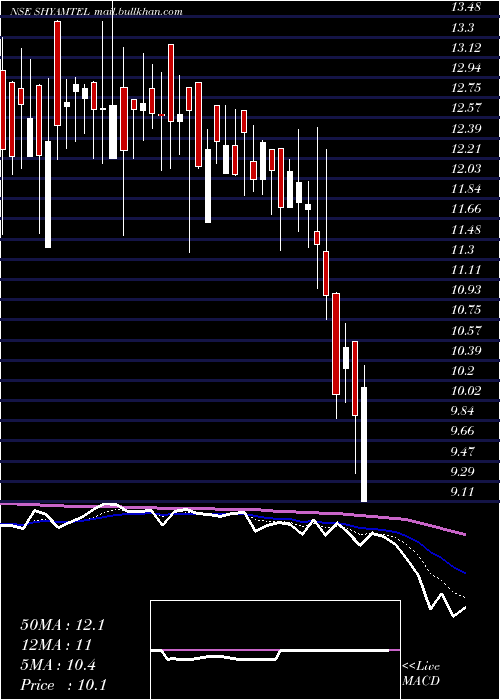Screen dimensions: 500x700
Task: Click inside the MACD inset chart box
Action: pos(275,650)
